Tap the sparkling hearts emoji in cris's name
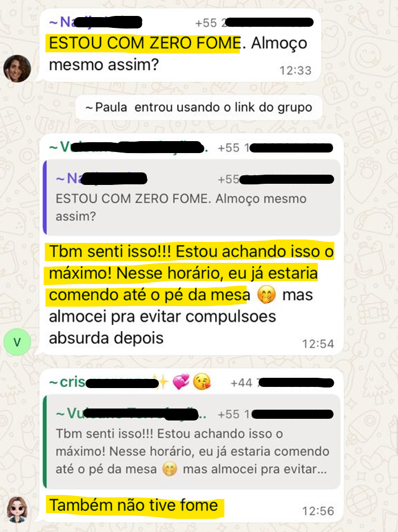The image size is (398, 532). 181,382
